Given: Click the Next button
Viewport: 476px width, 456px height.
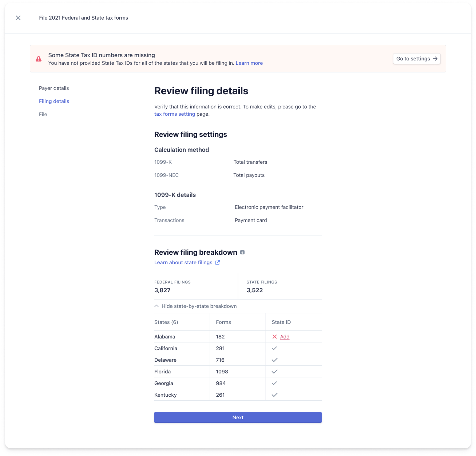Looking at the screenshot, I should click(238, 417).
